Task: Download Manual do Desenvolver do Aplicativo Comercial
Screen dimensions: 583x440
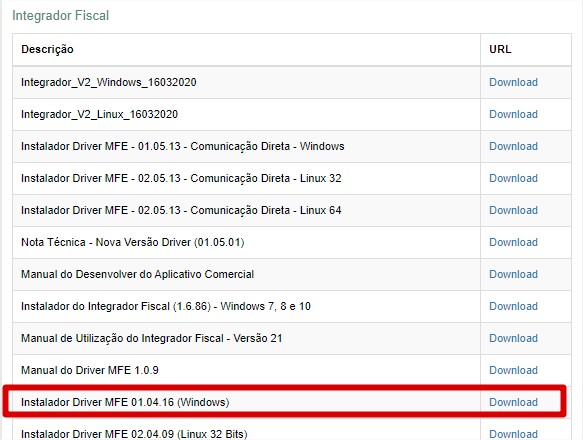Action: pos(513,274)
